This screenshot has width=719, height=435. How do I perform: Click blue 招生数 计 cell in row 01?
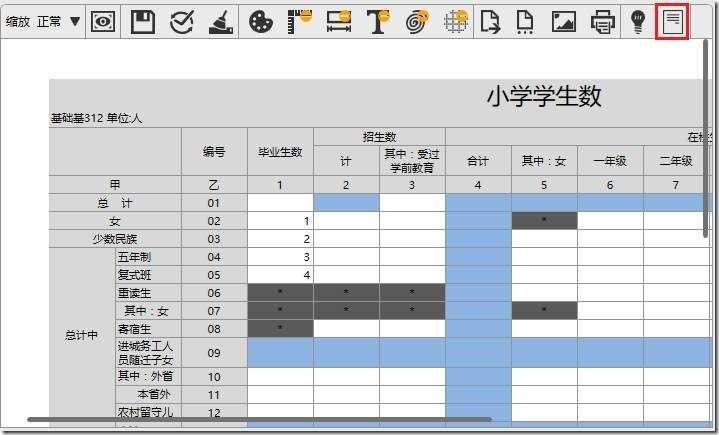click(x=346, y=203)
